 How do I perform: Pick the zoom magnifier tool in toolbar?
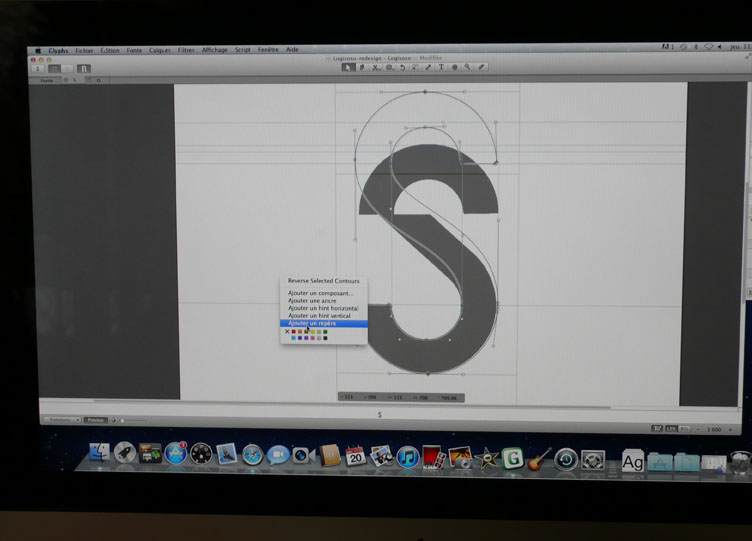(x=467, y=67)
